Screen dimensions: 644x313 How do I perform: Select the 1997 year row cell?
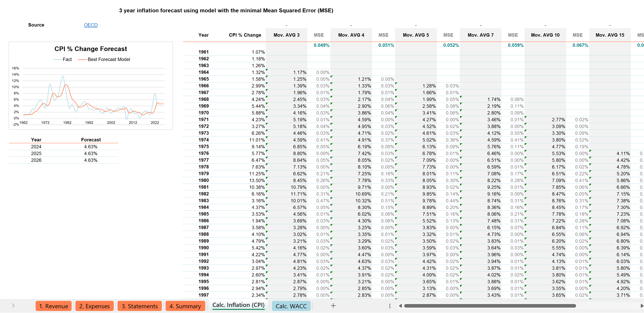pos(203,295)
